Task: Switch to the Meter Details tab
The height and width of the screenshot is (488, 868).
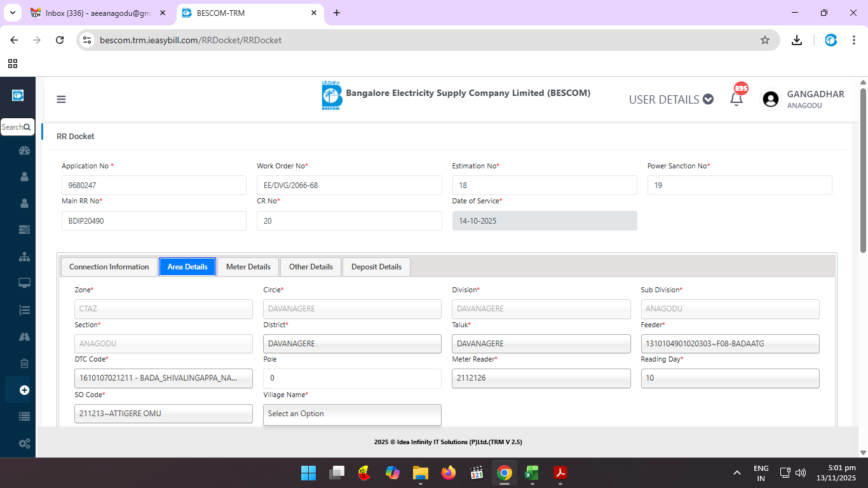Action: [x=248, y=267]
